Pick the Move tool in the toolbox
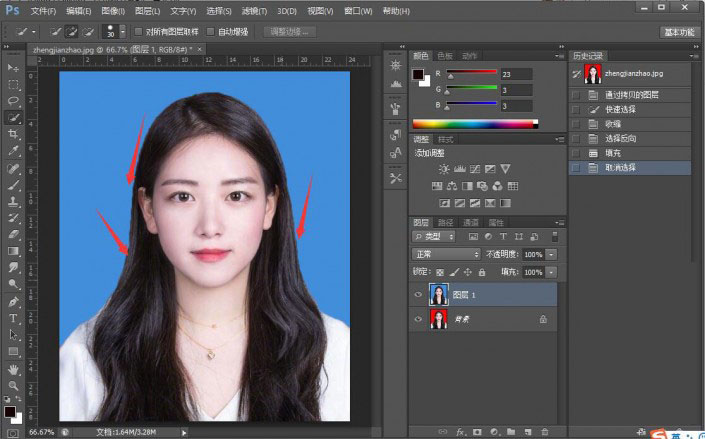 tap(14, 66)
